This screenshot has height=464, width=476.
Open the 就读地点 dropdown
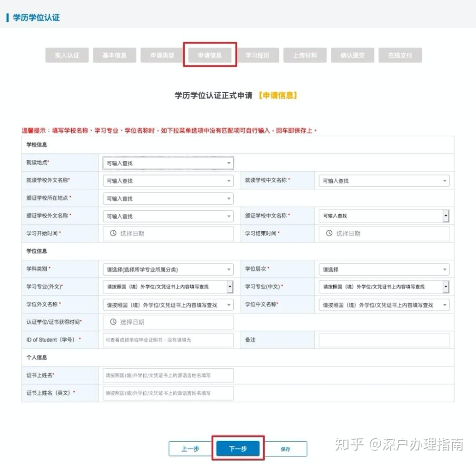(168, 163)
